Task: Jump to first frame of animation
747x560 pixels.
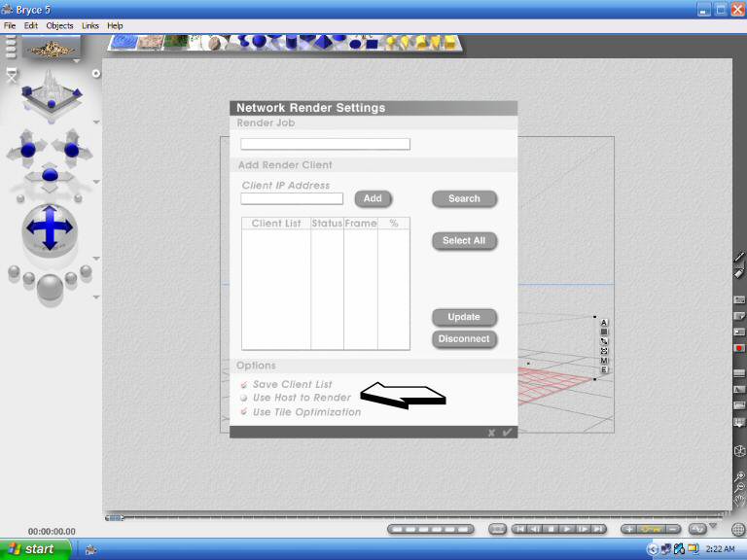Action: click(x=520, y=529)
